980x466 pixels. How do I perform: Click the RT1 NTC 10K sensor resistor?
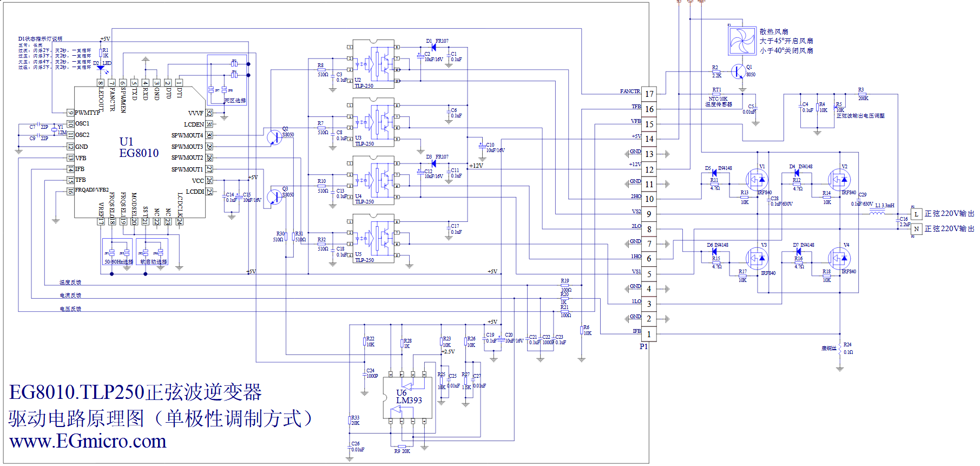pos(718,94)
